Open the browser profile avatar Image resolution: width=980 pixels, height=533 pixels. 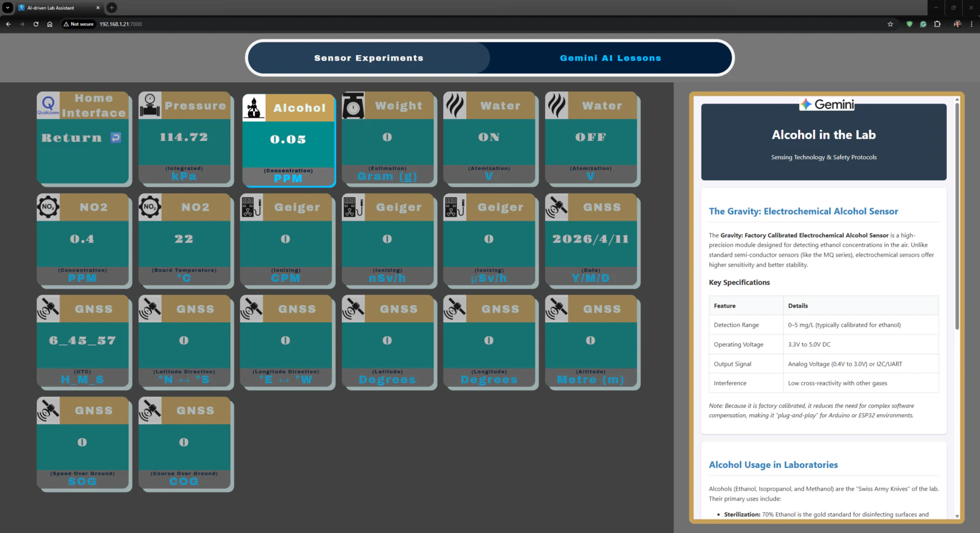pos(957,25)
